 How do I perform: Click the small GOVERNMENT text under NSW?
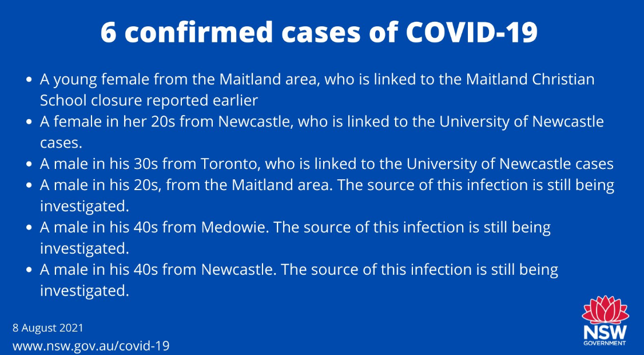pos(605,344)
